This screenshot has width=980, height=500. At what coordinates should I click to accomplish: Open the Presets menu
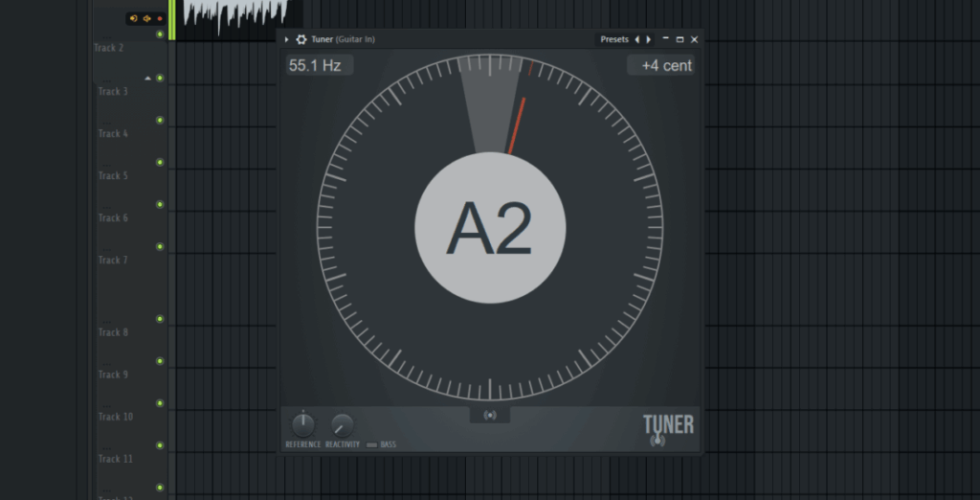point(614,39)
